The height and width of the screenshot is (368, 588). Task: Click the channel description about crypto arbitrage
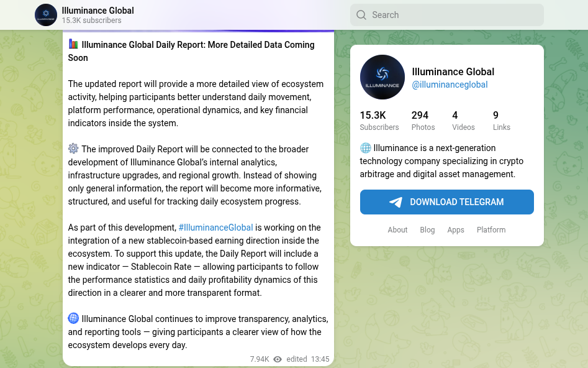point(441,161)
